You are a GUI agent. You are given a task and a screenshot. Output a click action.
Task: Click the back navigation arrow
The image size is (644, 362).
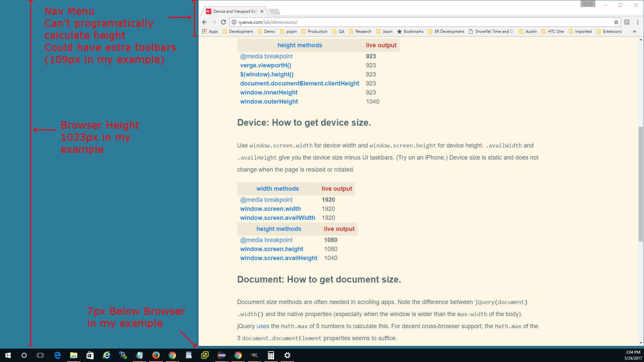(205, 22)
